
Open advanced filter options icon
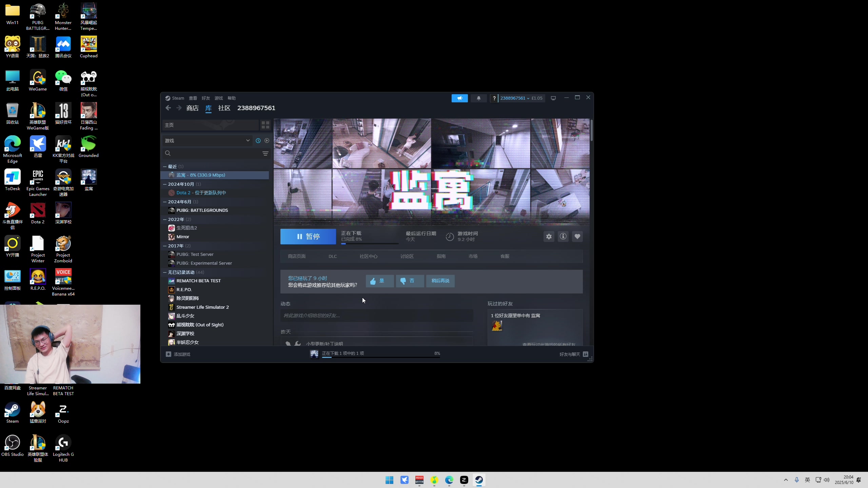pyautogui.click(x=265, y=154)
